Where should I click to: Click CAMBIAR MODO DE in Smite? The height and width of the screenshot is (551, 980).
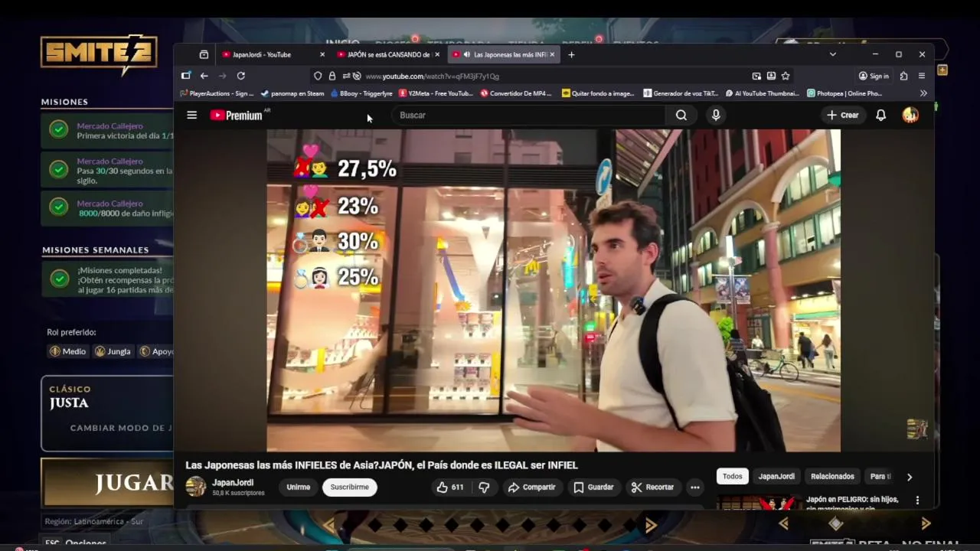pyautogui.click(x=121, y=428)
